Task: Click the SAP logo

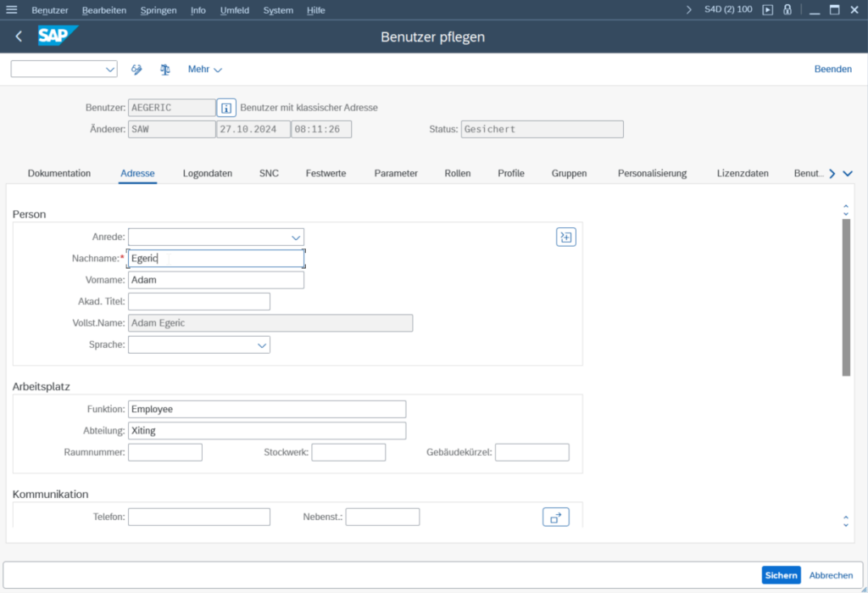Action: pos(58,36)
